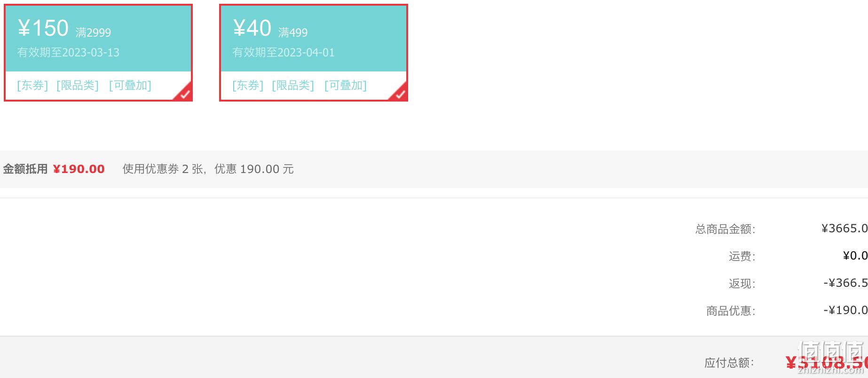
Task: Click 限品类 tag on ¥150 coupon
Action: point(78,86)
